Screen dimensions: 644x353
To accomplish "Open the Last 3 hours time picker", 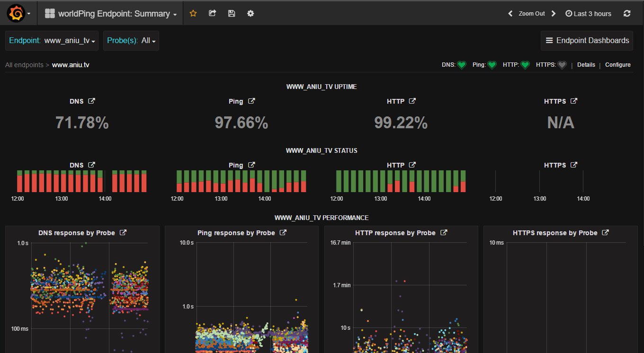I will tap(589, 14).
